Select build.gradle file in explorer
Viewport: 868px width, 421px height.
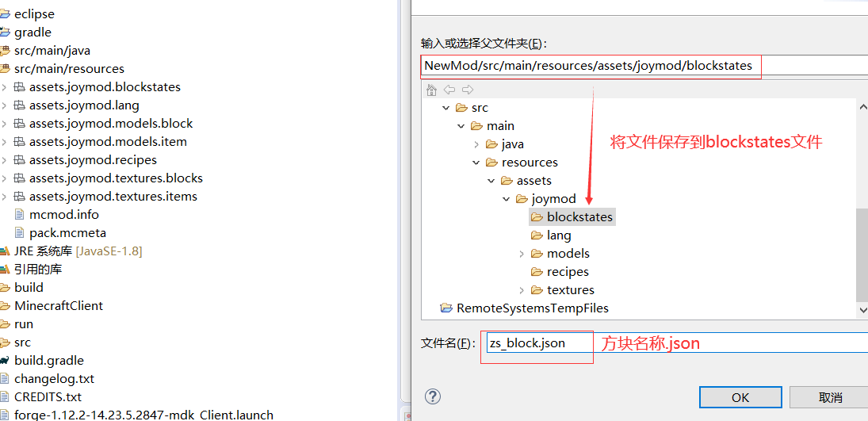coord(49,361)
